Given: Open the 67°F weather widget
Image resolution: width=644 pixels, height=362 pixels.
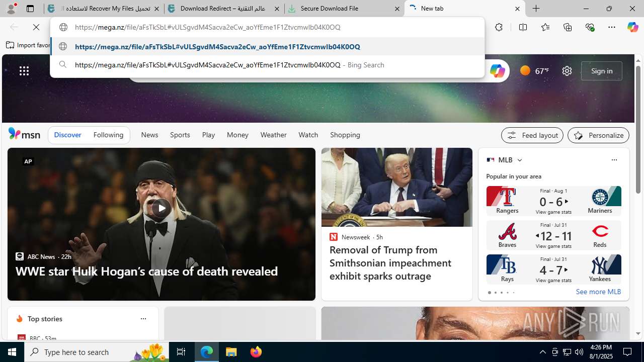Looking at the screenshot, I should [x=534, y=71].
